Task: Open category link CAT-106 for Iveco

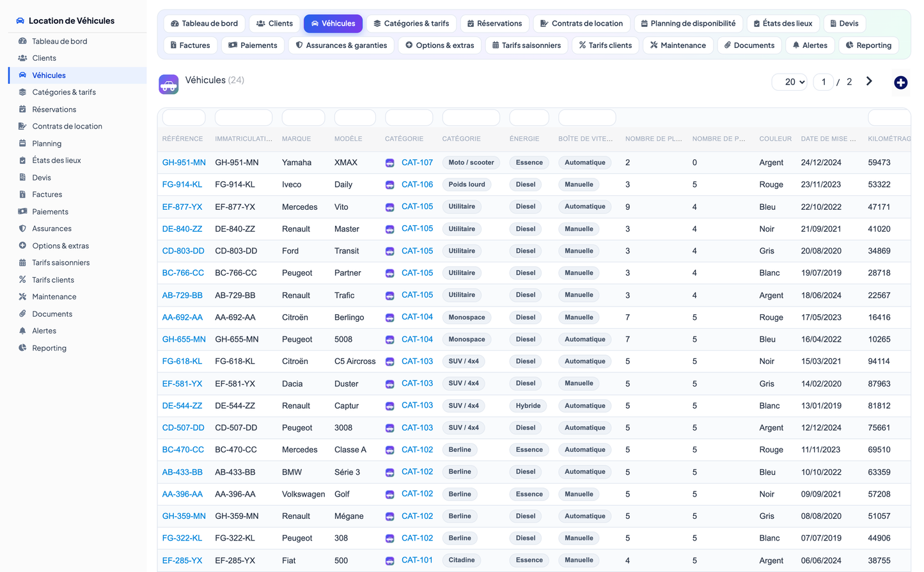Action: tap(417, 184)
